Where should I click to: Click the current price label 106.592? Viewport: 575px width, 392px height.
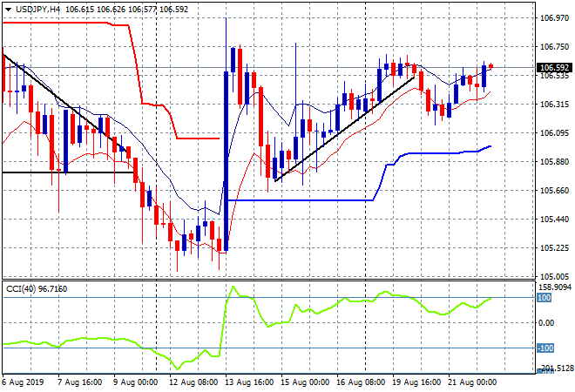(555, 68)
